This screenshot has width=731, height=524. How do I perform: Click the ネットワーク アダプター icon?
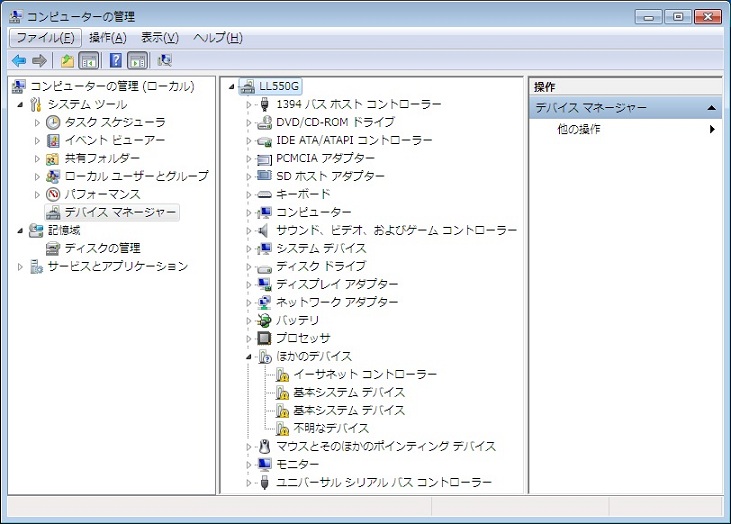click(x=264, y=303)
